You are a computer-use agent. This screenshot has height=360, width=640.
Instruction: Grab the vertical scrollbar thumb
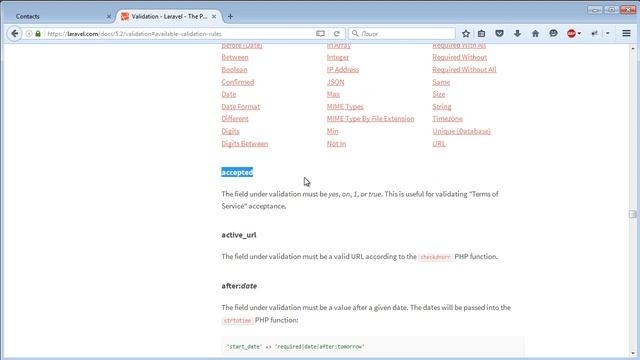[633, 214]
